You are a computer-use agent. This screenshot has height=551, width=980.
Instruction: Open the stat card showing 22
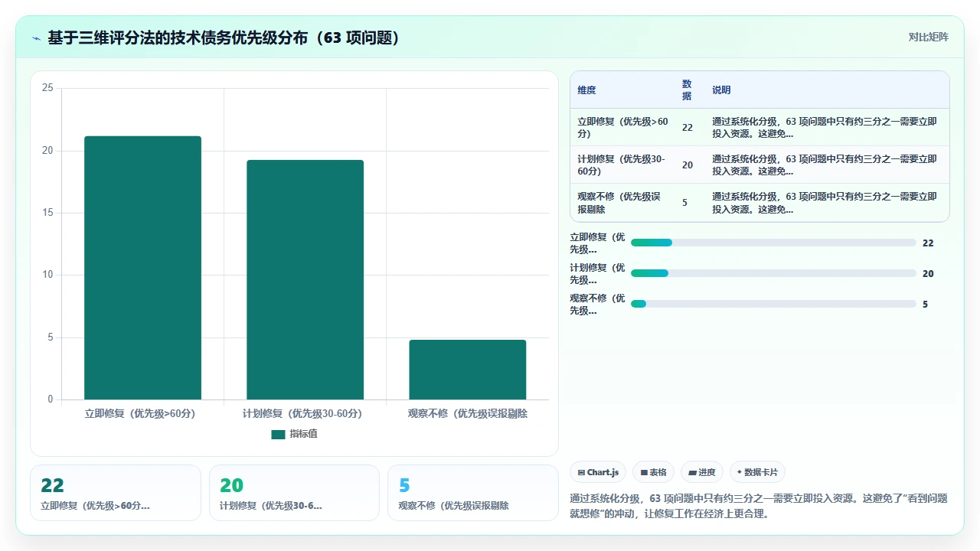116,493
